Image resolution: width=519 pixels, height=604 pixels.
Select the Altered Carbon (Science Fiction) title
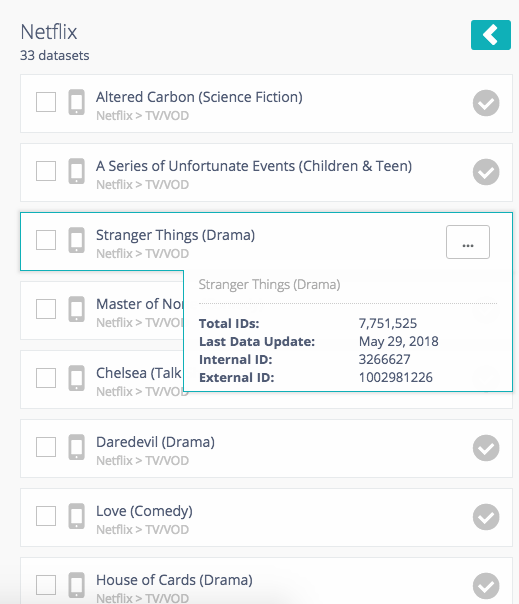[199, 97]
